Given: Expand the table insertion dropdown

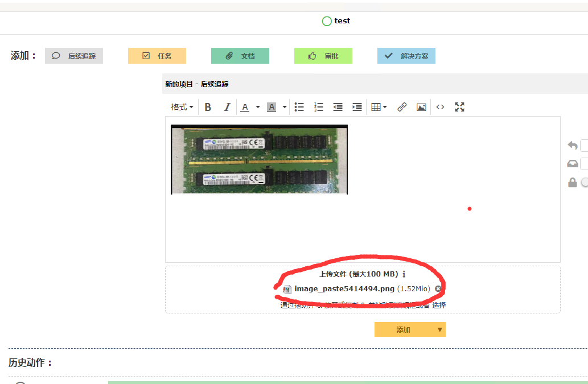Looking at the screenshot, I should pyautogui.click(x=384, y=106).
